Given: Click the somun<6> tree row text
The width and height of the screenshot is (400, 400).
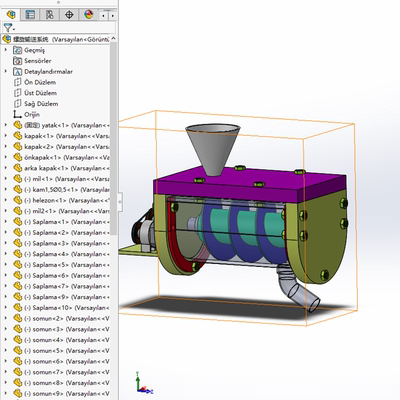Looking at the screenshot, I should pyautogui.click(x=67, y=361).
